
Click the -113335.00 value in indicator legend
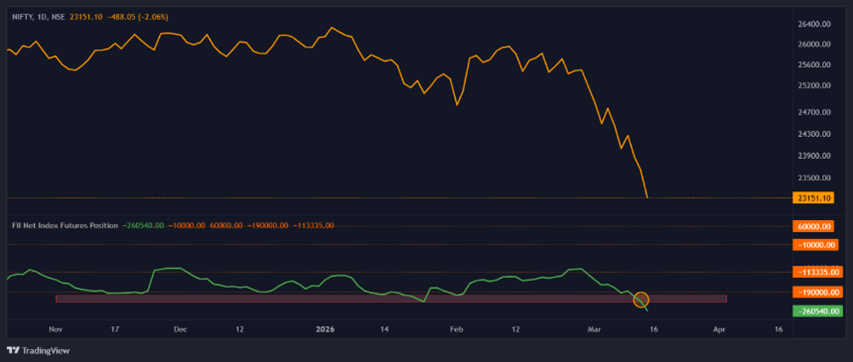[x=314, y=225]
